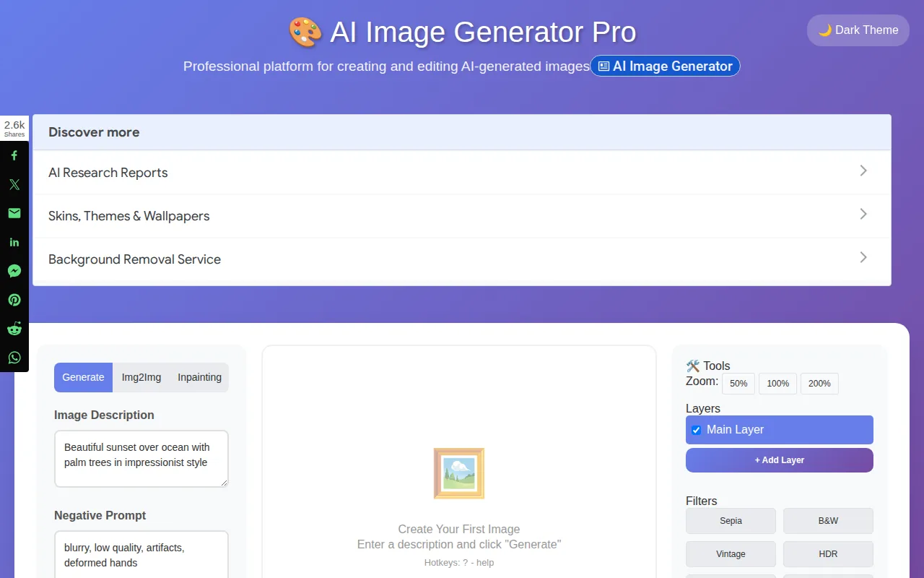Share the page on WhatsApp
Viewport: 924px width, 578px height.
pyautogui.click(x=14, y=358)
